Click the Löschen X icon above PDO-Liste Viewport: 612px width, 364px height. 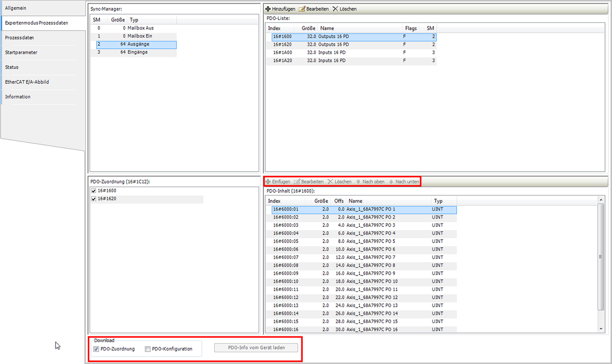coord(336,9)
